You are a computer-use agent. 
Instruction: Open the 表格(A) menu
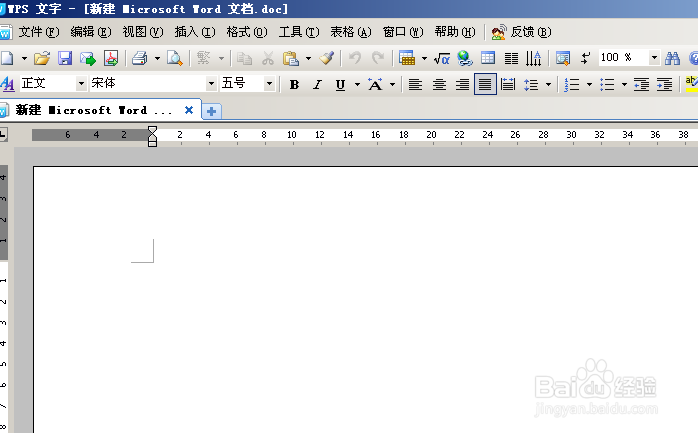point(350,32)
